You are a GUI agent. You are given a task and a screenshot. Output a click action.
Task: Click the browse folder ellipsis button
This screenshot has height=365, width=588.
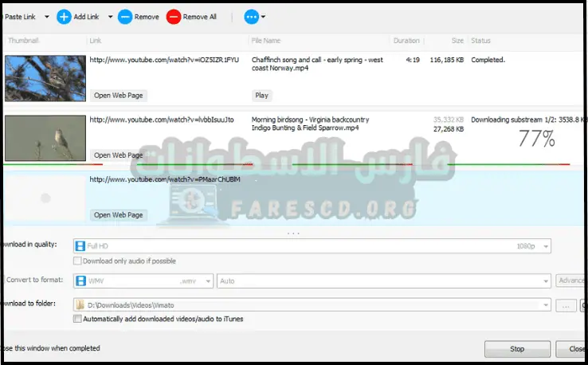(566, 304)
